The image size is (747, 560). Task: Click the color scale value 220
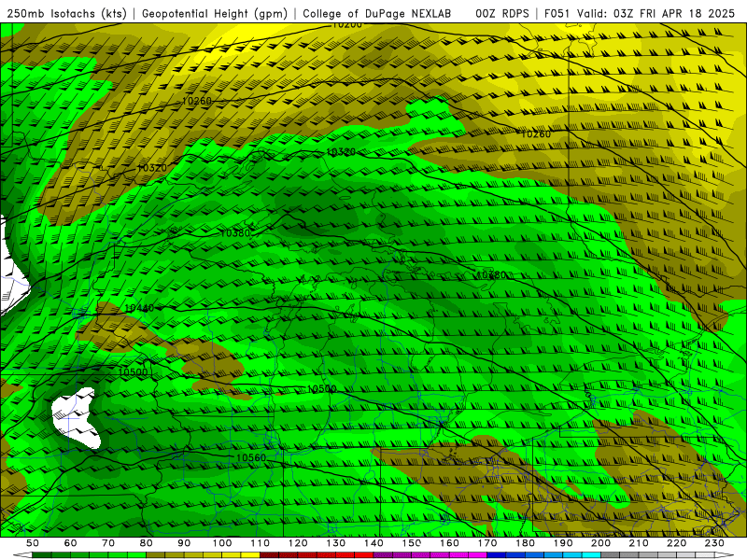tap(677, 543)
